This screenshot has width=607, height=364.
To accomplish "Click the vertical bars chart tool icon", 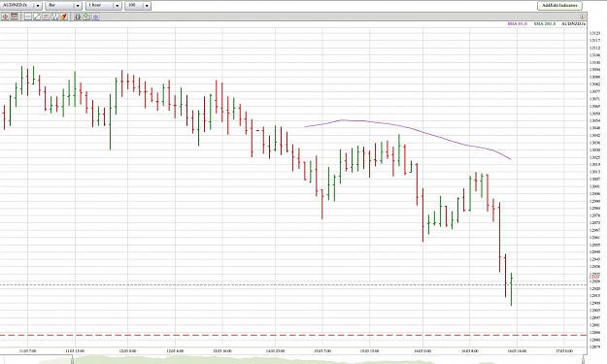I will [x=54, y=17].
